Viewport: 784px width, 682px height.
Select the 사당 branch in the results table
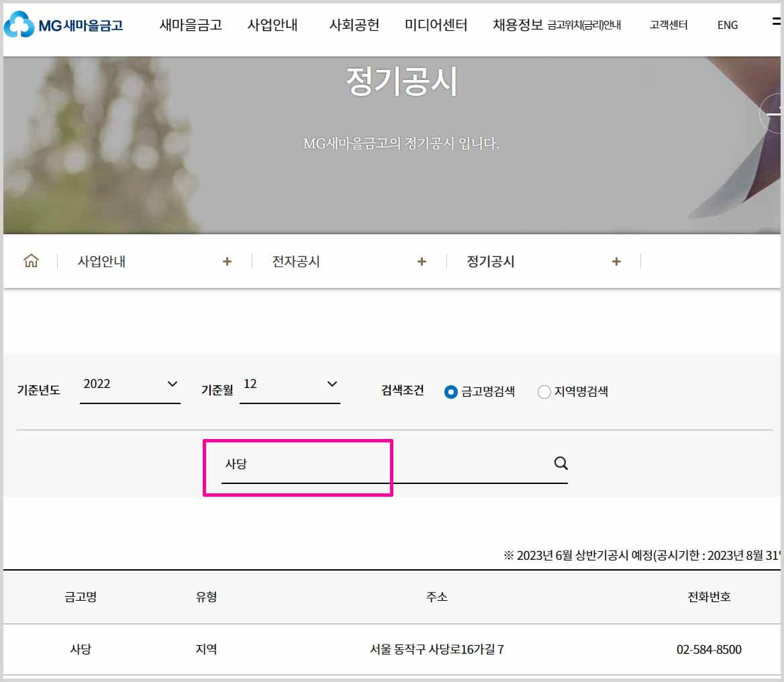(x=81, y=649)
